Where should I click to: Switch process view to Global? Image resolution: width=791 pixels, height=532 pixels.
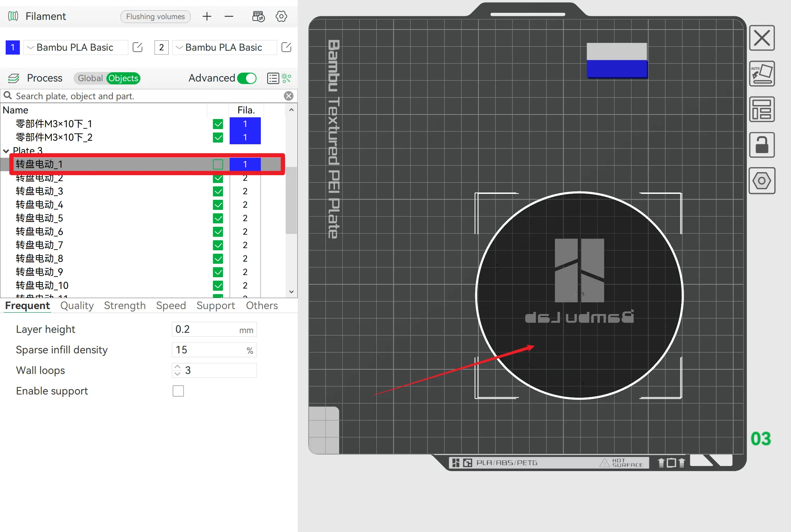coord(90,78)
